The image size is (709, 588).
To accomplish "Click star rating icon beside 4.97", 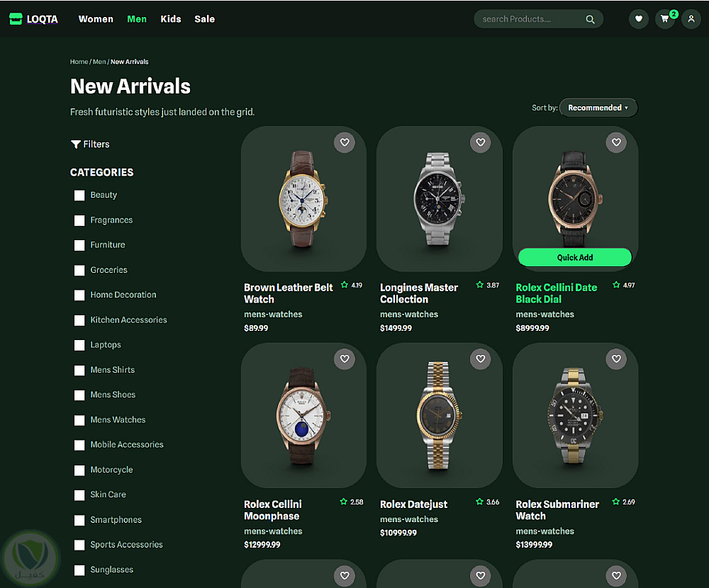I will 616,285.
